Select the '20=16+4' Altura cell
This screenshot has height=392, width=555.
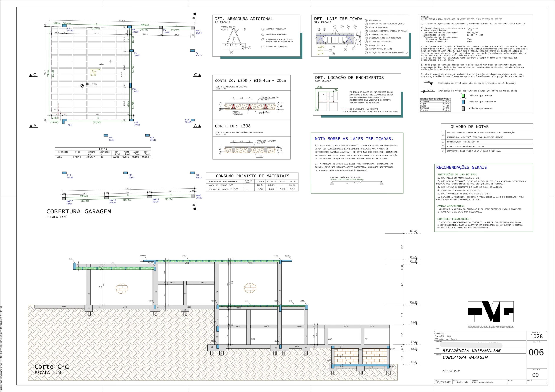click(x=91, y=157)
